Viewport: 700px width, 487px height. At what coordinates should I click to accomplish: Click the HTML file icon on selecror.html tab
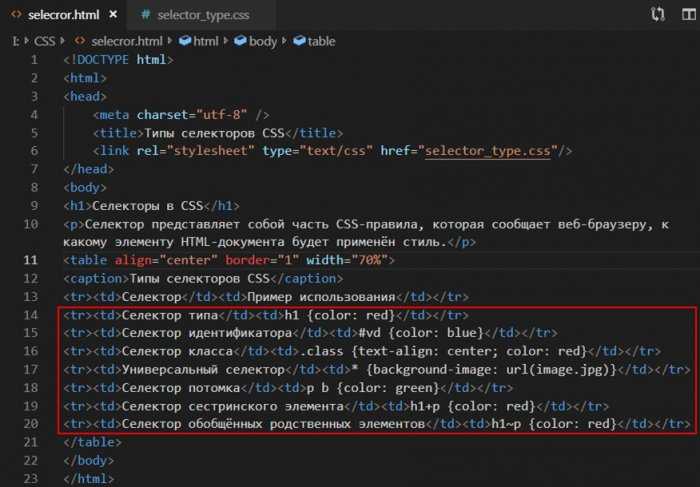[16, 14]
